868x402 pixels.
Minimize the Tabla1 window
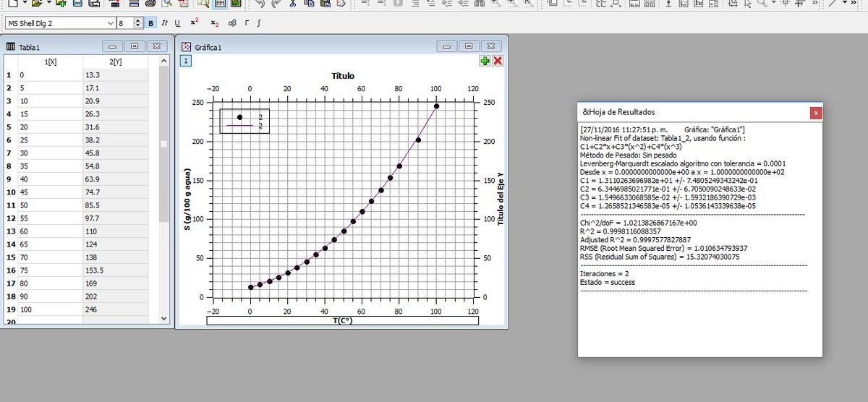pyautogui.click(x=111, y=46)
